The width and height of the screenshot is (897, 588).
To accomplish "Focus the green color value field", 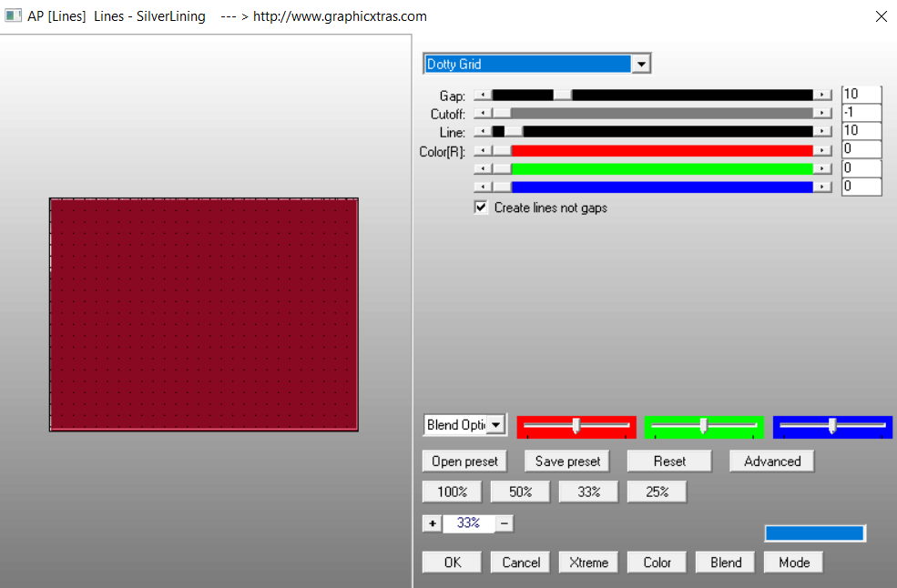I will coord(861,167).
